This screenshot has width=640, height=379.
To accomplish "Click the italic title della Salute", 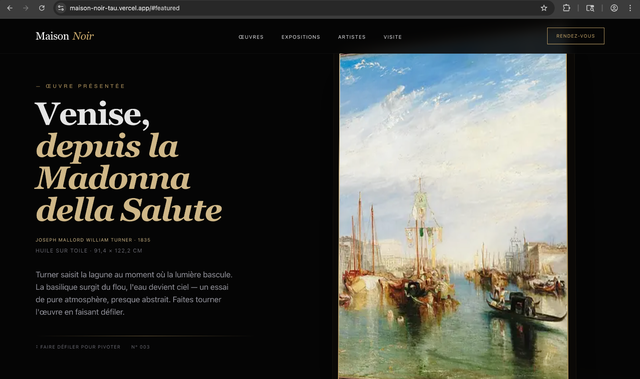I will pyautogui.click(x=129, y=210).
